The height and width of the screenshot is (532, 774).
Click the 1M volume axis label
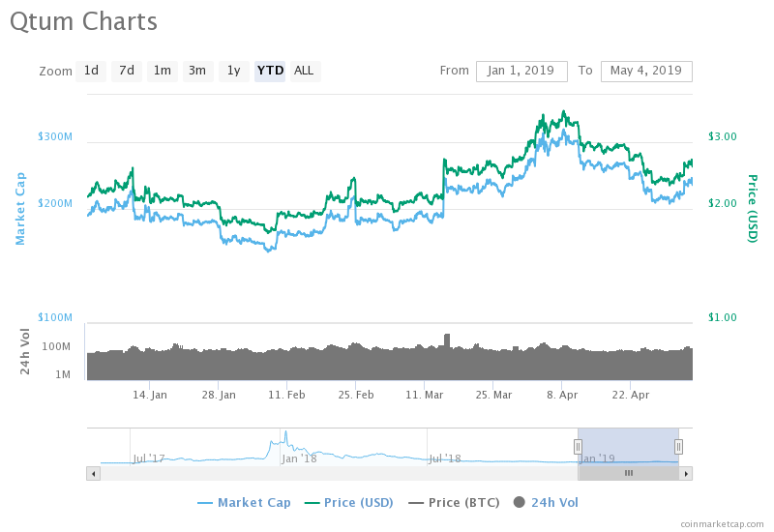(63, 374)
